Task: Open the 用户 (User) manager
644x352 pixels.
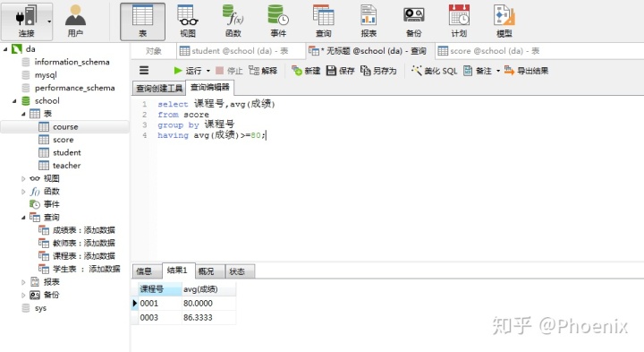Action: click(x=75, y=21)
